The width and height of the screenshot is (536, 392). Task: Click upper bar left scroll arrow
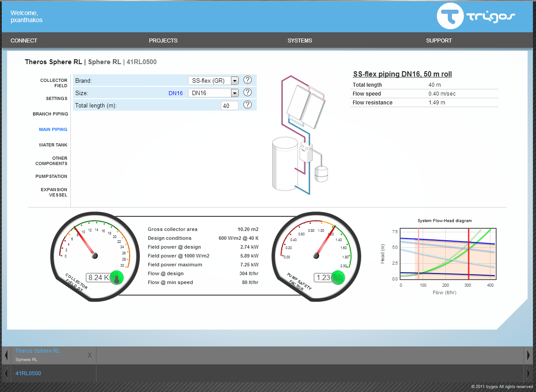tap(6, 355)
